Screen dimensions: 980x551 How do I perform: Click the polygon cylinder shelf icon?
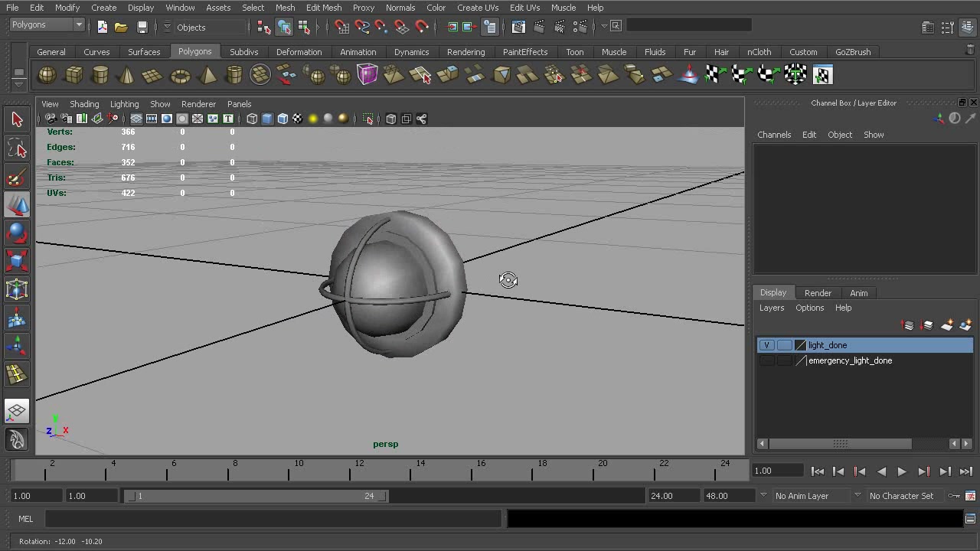pos(100,75)
